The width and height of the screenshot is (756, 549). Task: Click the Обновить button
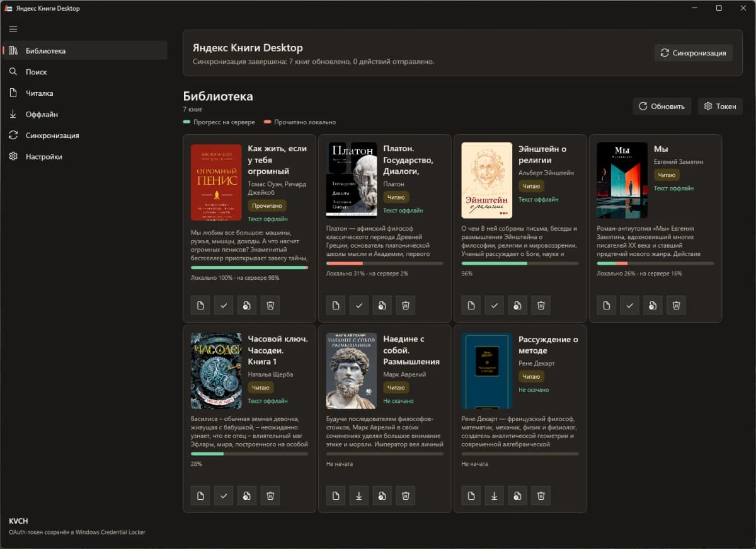point(662,107)
